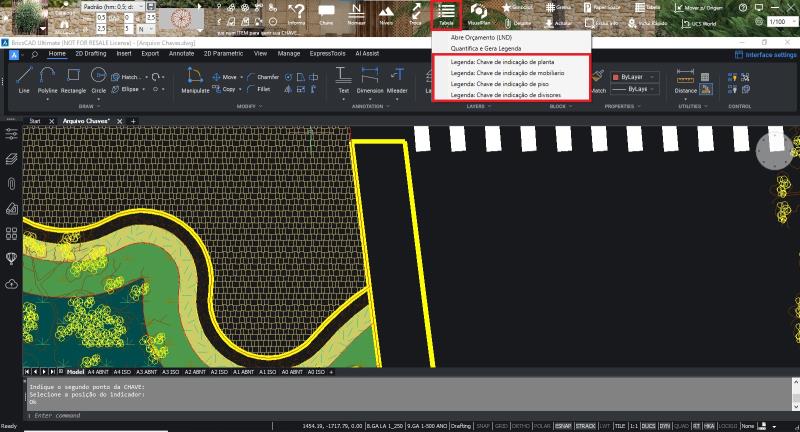
Task: Select the Line tool in Draw panel
Action: coord(24,79)
